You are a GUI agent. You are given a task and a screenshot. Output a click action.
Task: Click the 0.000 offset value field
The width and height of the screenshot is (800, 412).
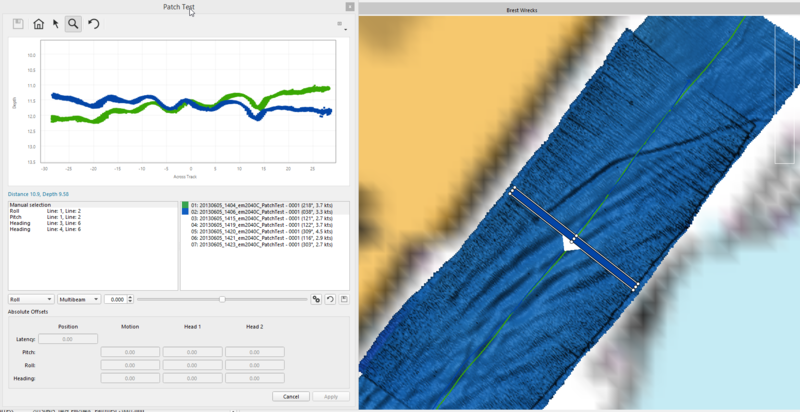[x=117, y=299]
